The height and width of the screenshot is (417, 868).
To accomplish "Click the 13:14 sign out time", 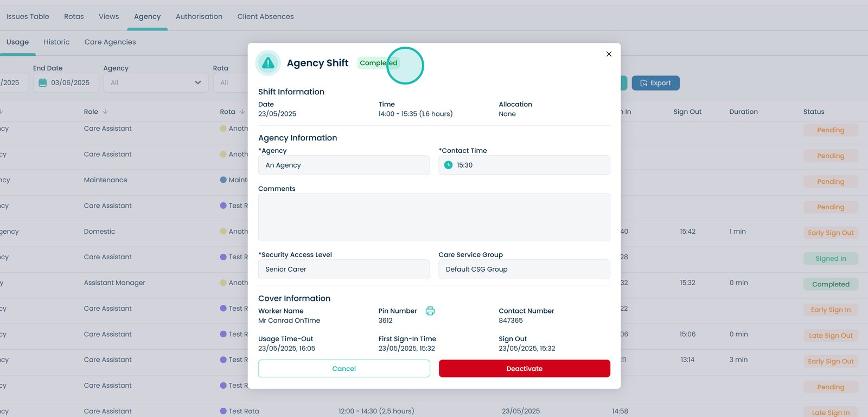I will tap(687, 360).
